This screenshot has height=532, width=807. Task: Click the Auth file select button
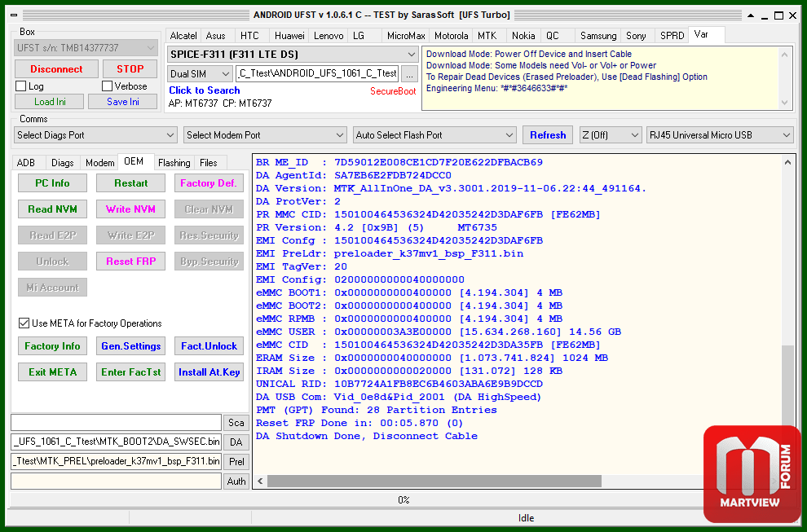click(x=236, y=481)
